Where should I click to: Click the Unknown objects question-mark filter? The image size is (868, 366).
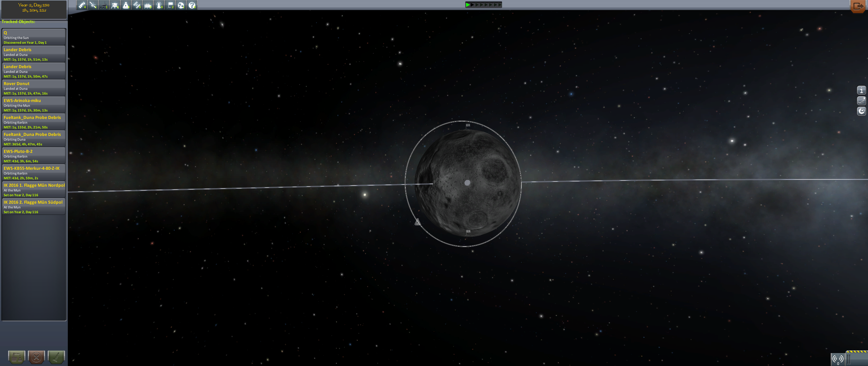pos(192,5)
